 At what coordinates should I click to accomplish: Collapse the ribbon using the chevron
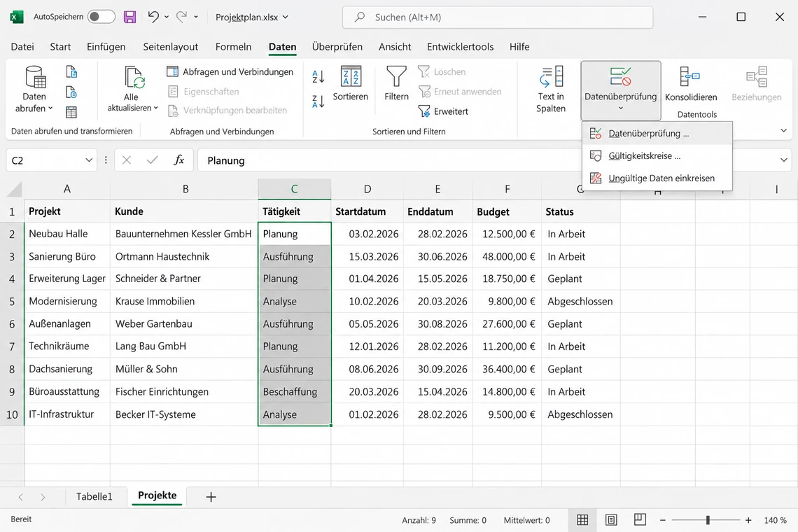point(784,131)
